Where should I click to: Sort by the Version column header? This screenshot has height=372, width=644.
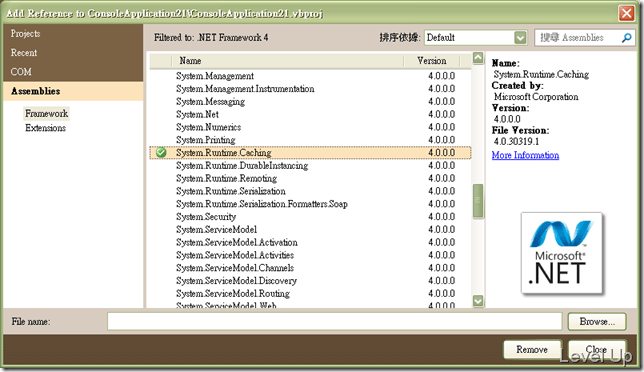pos(432,61)
